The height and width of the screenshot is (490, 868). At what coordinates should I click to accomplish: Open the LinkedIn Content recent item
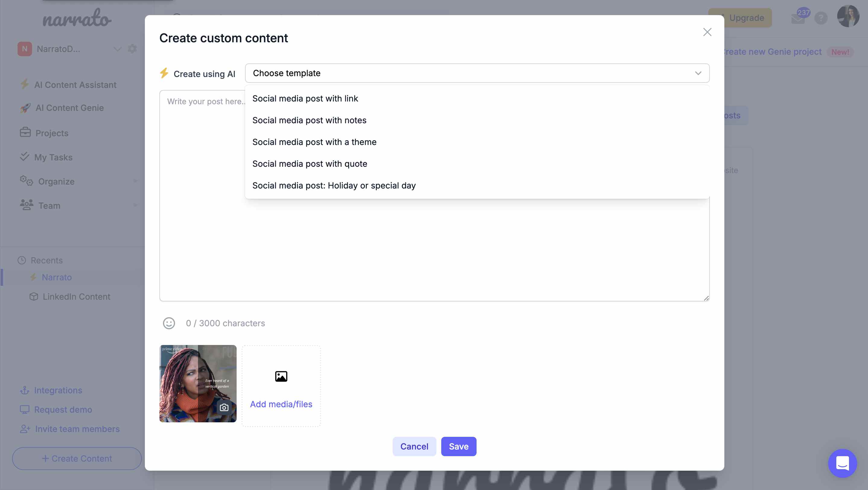[x=76, y=297]
